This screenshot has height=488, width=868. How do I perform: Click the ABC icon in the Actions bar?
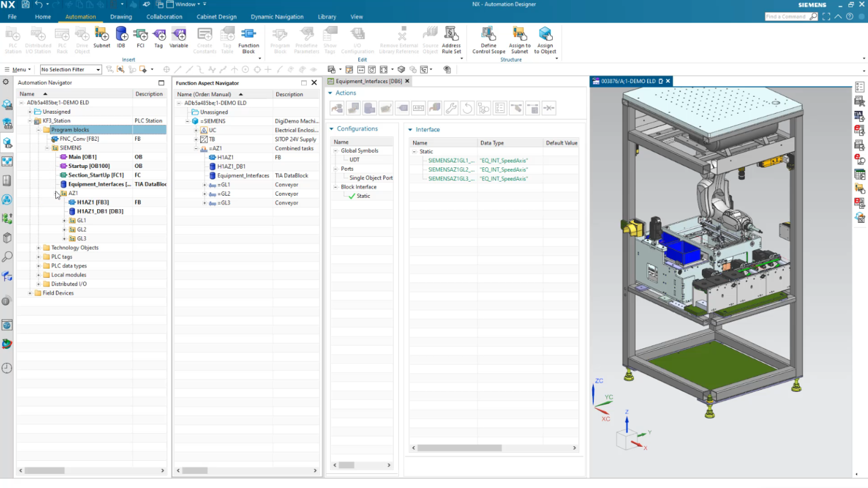[x=418, y=107]
